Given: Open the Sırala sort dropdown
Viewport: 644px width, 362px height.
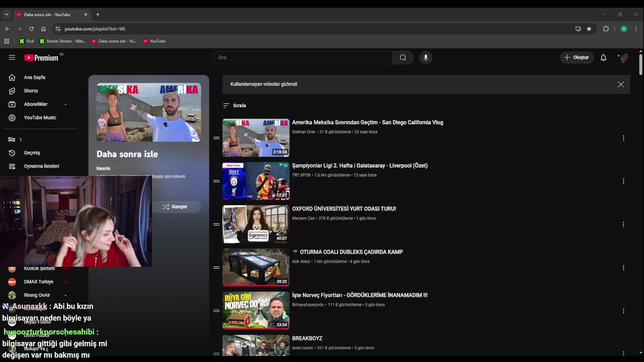Looking at the screenshot, I should (234, 106).
